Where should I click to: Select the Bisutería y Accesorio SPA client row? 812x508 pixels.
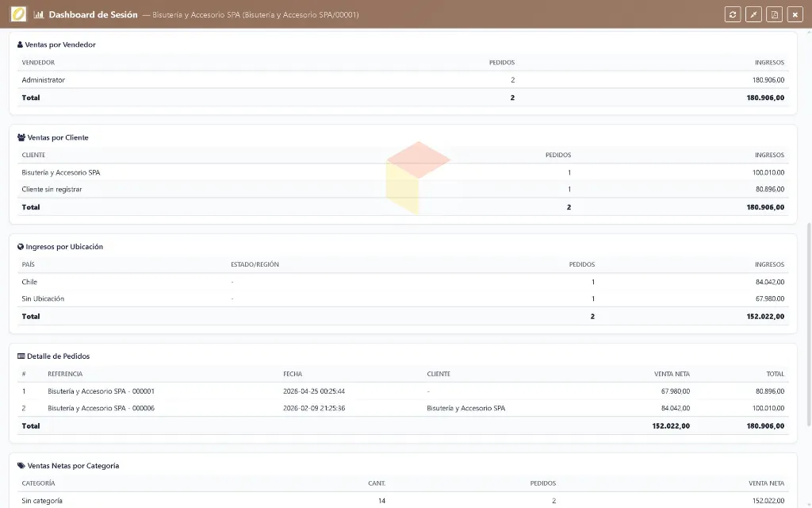[403, 172]
